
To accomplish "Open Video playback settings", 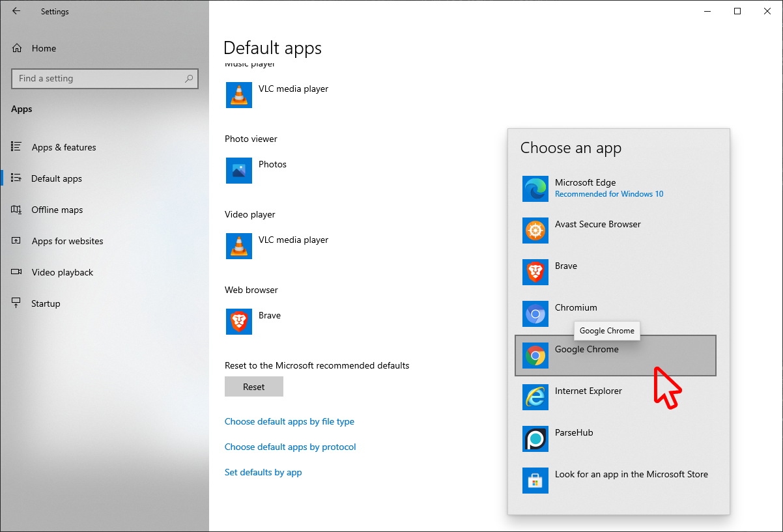I will tap(104, 272).
